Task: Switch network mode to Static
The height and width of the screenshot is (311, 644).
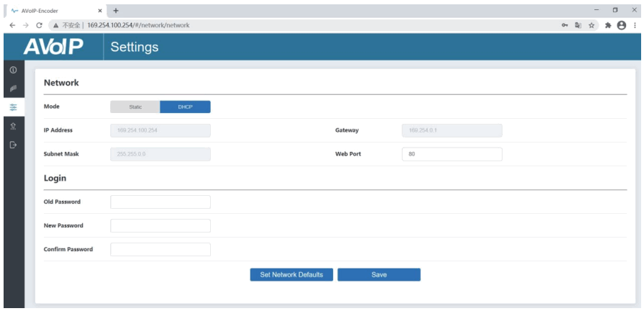Action: pos(135,107)
